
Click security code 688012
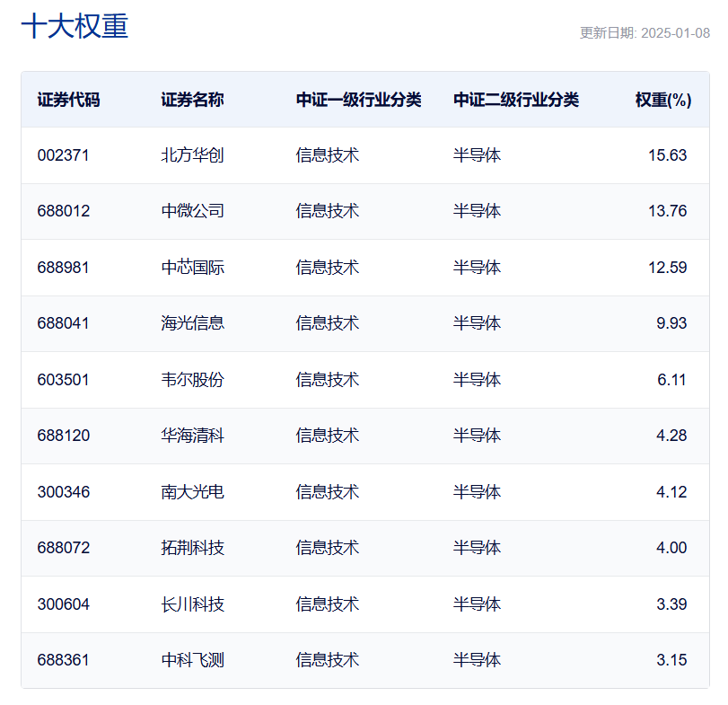[64, 211]
